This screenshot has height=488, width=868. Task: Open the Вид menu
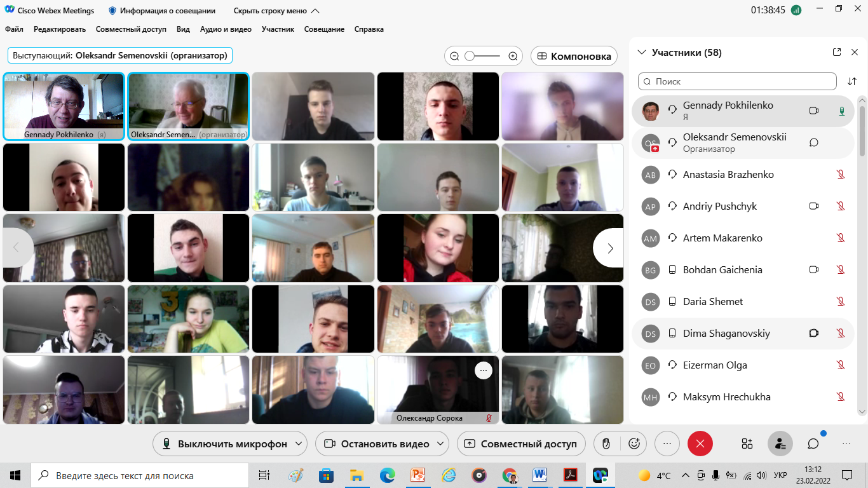(183, 29)
